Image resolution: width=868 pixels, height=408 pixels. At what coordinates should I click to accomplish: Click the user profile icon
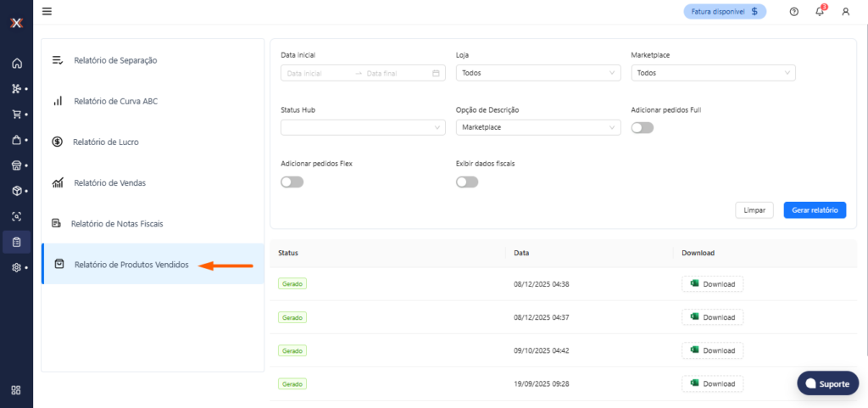coord(845,12)
